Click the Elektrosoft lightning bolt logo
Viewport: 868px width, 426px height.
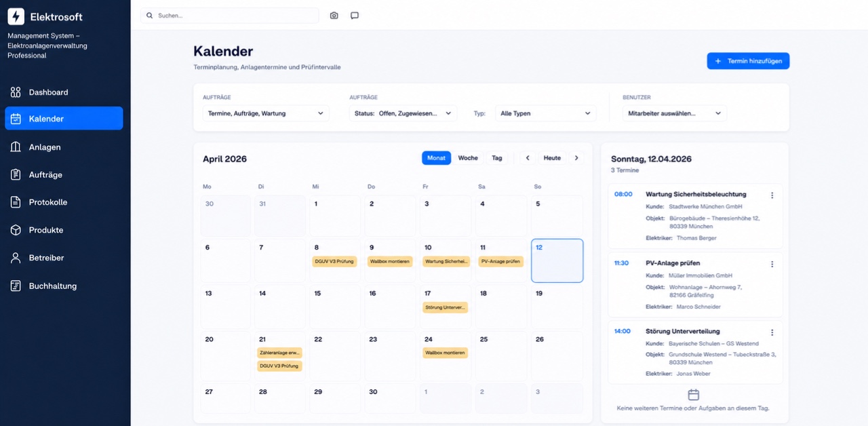coord(16,16)
